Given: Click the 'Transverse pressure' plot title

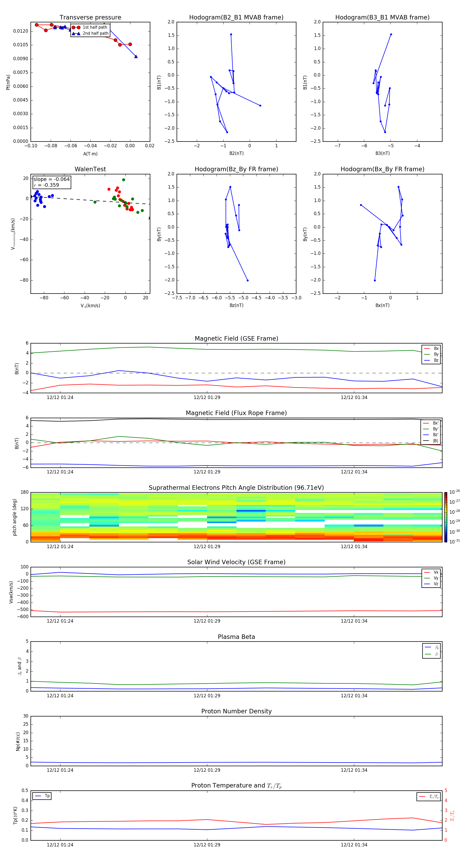Looking at the screenshot, I should pos(90,17).
